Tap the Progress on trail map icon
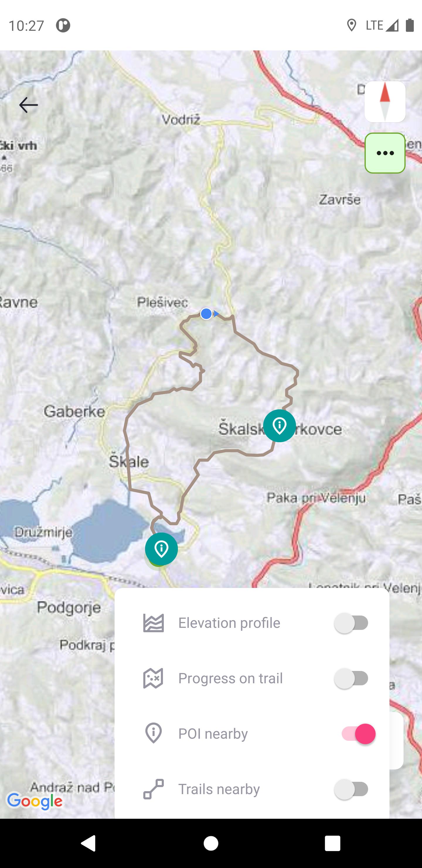 153,678
